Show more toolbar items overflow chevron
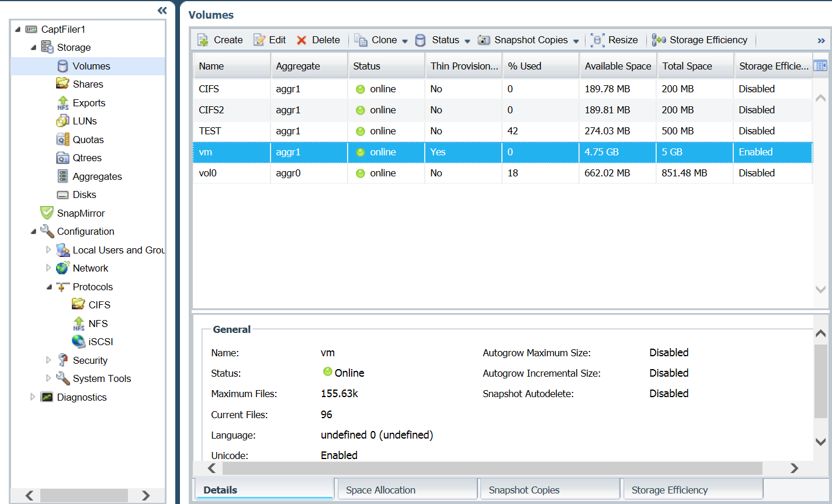 [x=821, y=40]
